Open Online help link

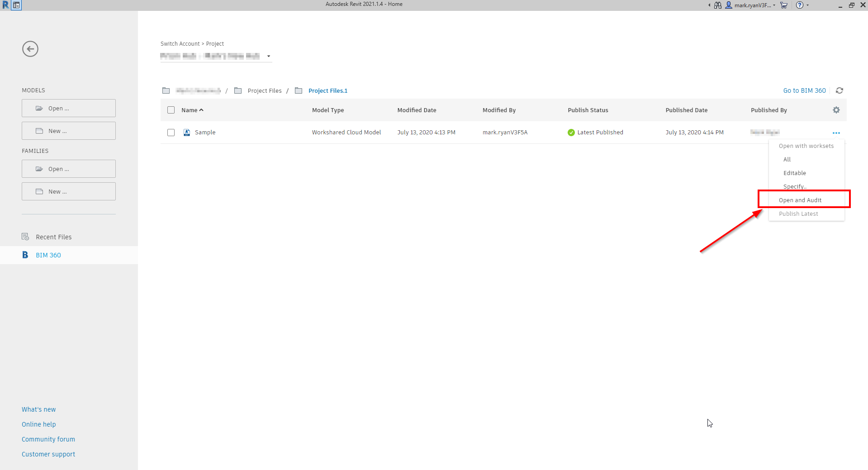(39, 424)
